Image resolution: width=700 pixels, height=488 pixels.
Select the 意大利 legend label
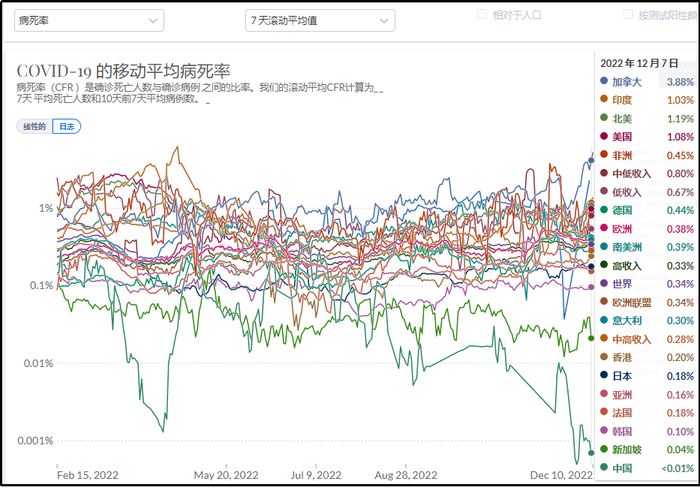pos(626,321)
